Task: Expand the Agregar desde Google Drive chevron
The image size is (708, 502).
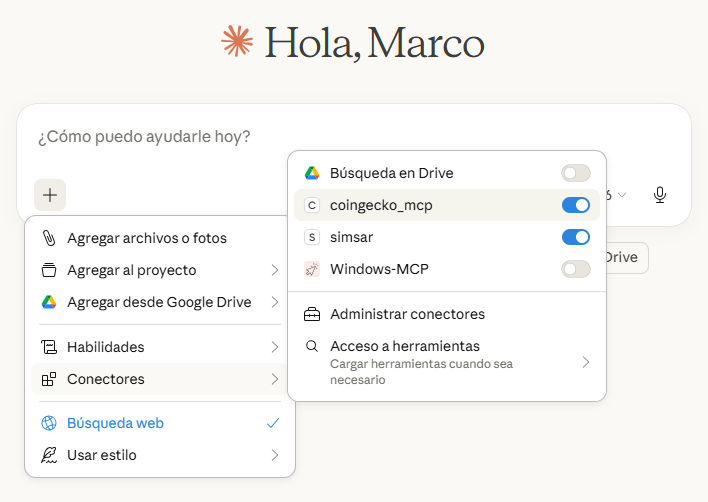Action: pyautogui.click(x=275, y=302)
